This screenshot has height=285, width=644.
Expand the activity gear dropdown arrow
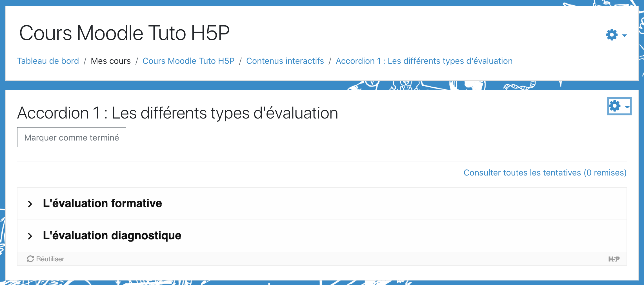tap(627, 107)
